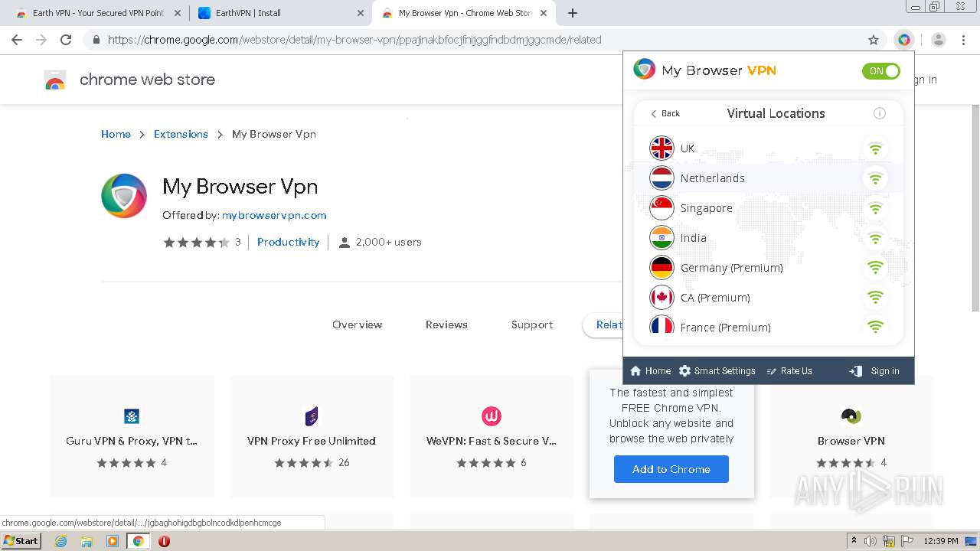Connect to the Singapore location text
The width and height of the screenshot is (980, 551).
pyautogui.click(x=706, y=208)
